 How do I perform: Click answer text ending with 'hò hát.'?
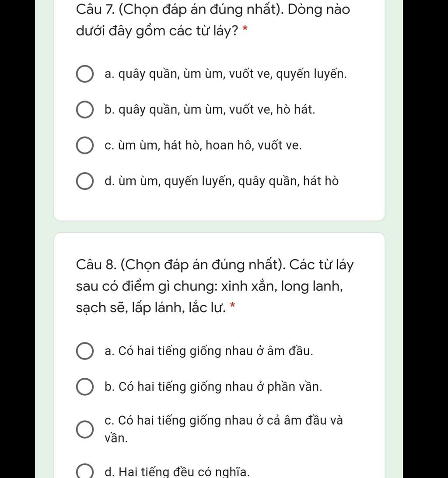[210, 109]
